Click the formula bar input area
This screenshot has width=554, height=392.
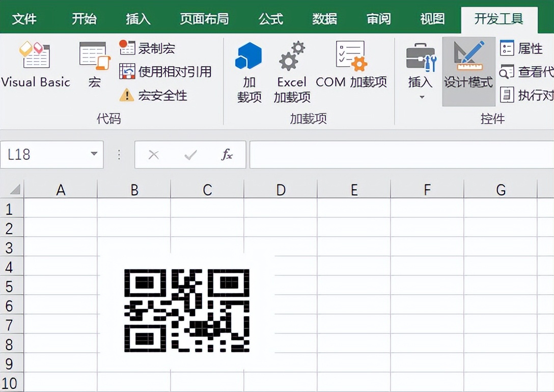point(402,155)
